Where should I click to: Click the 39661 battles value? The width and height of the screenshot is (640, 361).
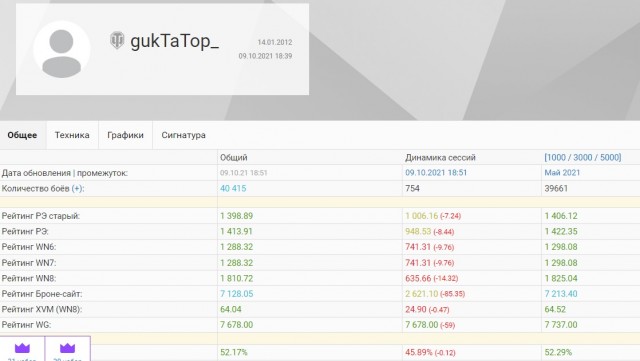556,189
